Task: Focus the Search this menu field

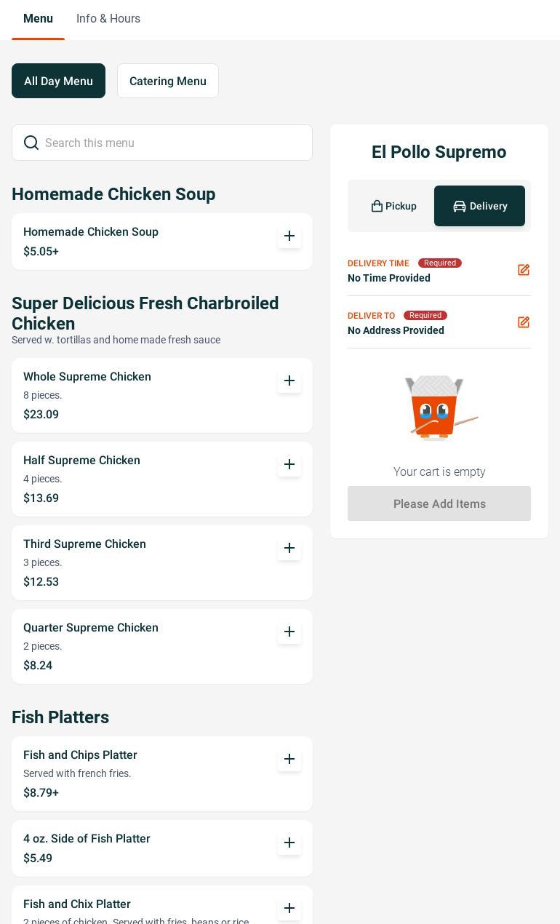Action: tap(162, 143)
